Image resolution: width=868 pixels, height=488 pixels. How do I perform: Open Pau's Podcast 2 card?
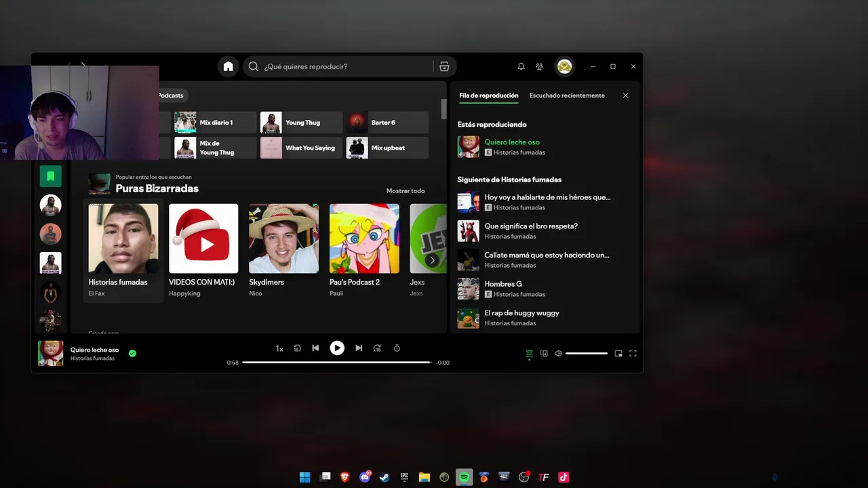364,250
